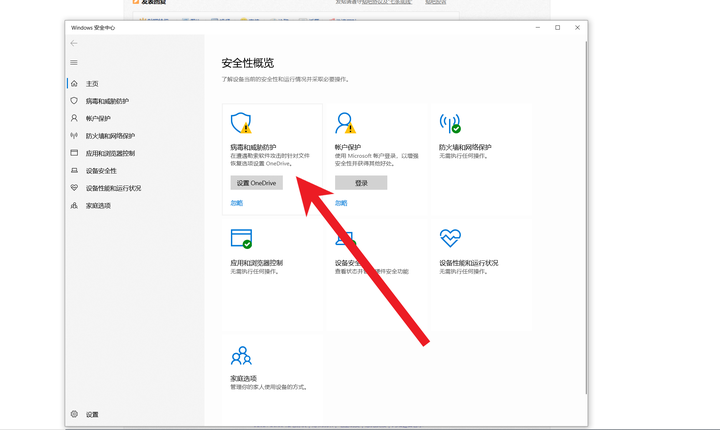Click the 病毒和威胁防护 tile title
This screenshot has height=430, width=720.
pos(253,147)
